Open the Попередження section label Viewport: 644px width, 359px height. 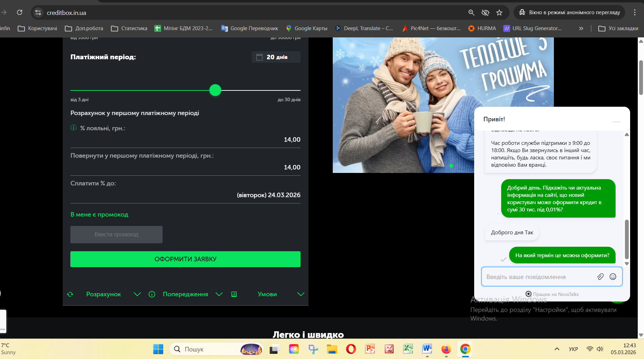(x=185, y=294)
